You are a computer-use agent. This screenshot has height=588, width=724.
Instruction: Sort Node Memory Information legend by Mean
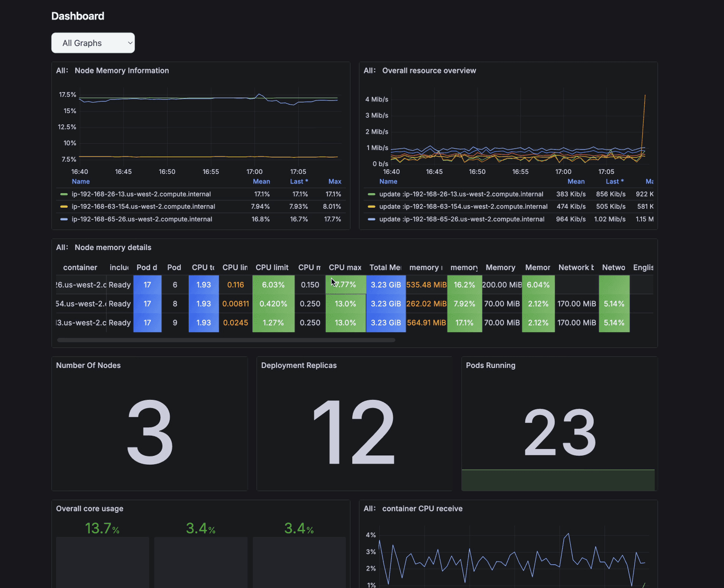pos(261,181)
